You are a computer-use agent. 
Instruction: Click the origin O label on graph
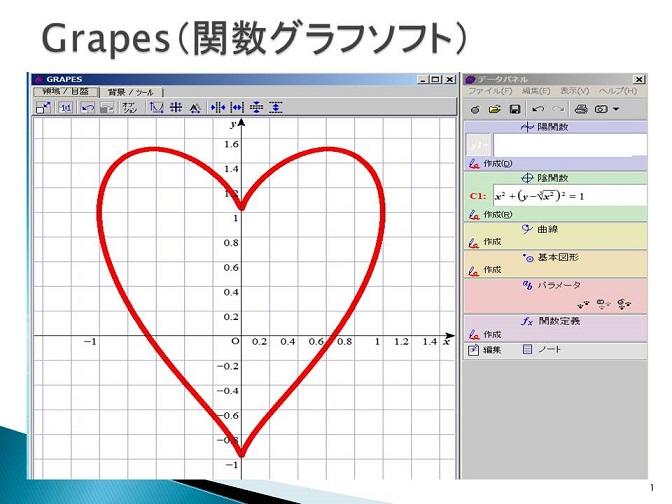point(234,342)
